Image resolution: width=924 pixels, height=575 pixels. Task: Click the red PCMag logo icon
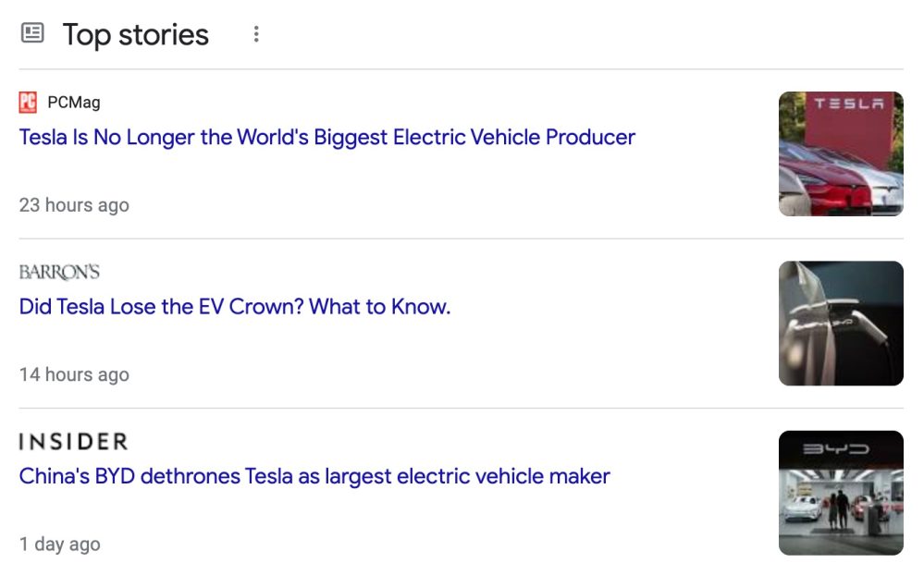tap(28, 103)
